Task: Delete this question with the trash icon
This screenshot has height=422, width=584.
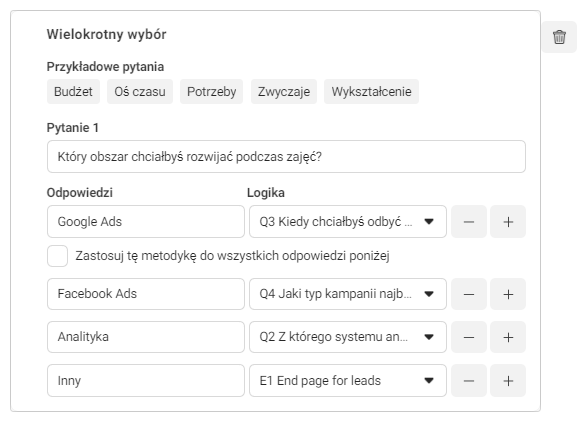Action: pos(559,37)
